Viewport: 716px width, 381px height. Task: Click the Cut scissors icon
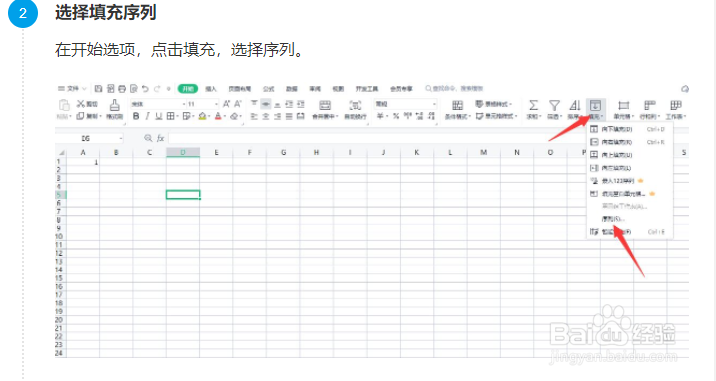click(81, 104)
